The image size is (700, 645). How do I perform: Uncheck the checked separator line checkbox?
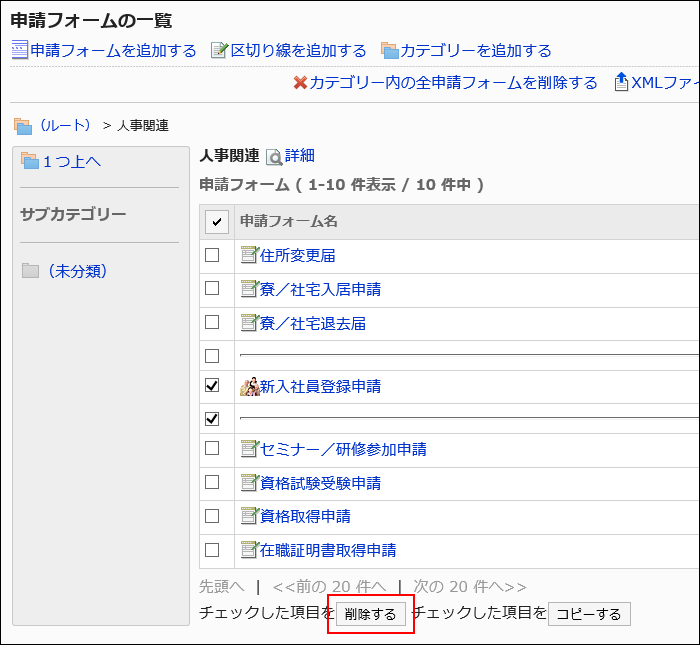coord(212,419)
